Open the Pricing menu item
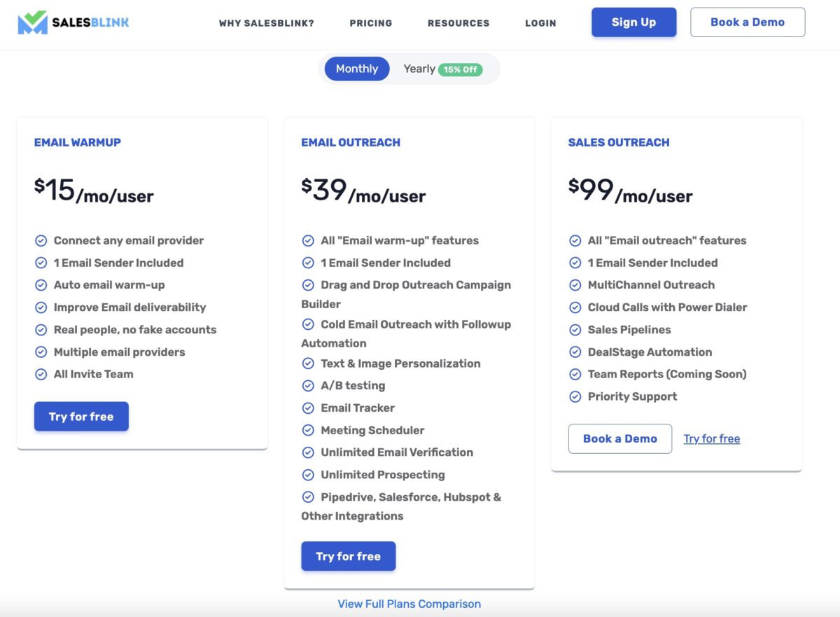The image size is (840, 617). point(371,23)
